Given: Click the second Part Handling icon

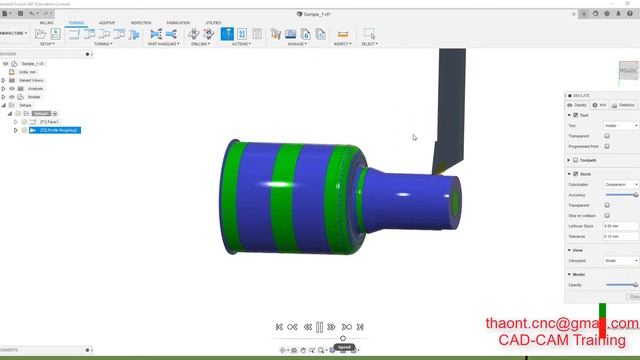Looking at the screenshot, I should 171,34.
